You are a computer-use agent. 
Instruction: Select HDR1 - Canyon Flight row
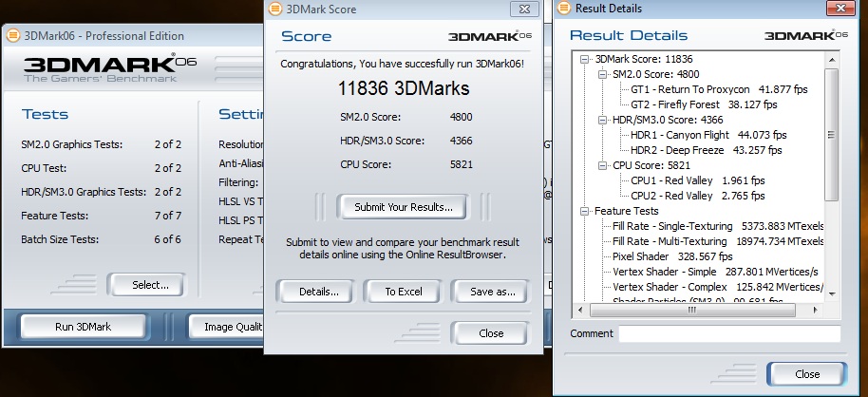click(708, 135)
